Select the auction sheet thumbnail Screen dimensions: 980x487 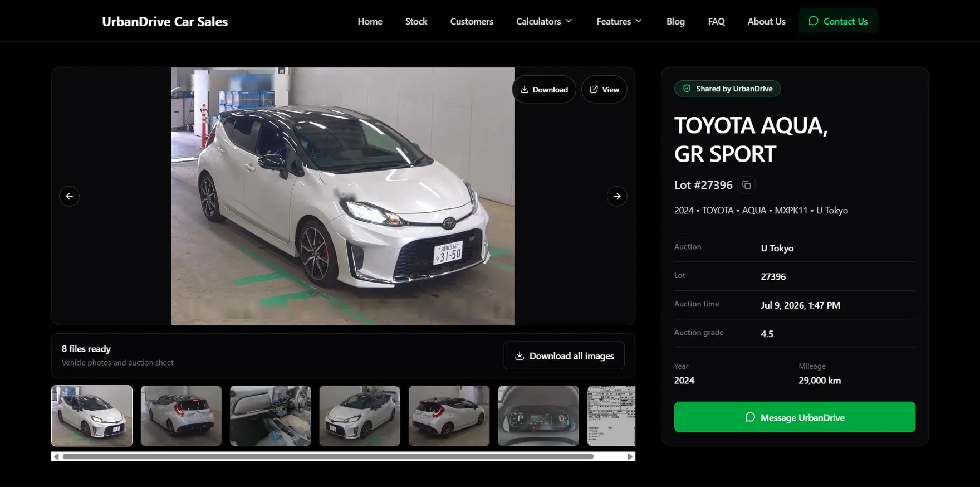(x=611, y=416)
